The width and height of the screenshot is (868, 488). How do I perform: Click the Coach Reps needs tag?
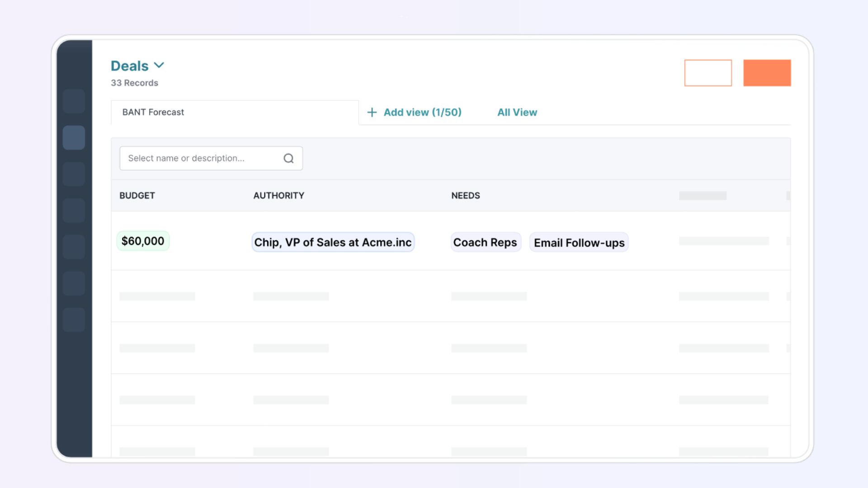click(485, 242)
